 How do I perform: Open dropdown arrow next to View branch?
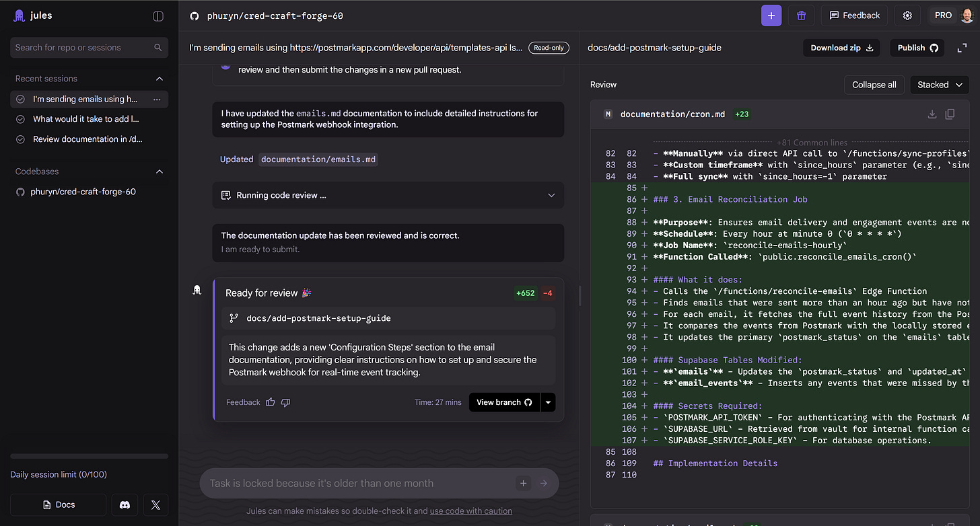pos(548,402)
